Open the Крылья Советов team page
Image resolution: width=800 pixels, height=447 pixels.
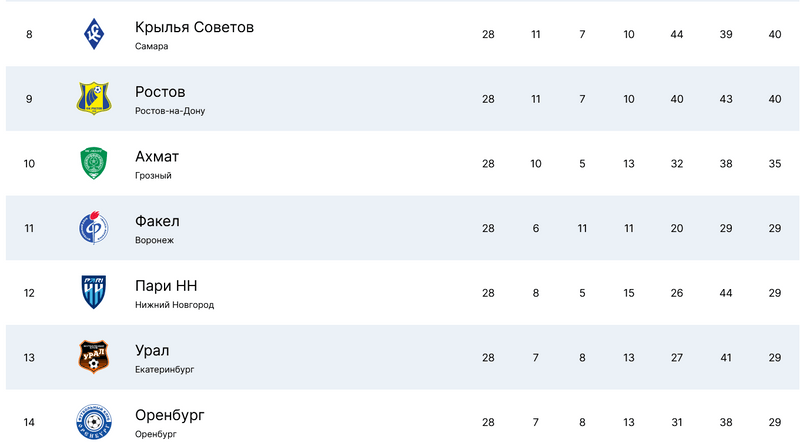(x=194, y=26)
